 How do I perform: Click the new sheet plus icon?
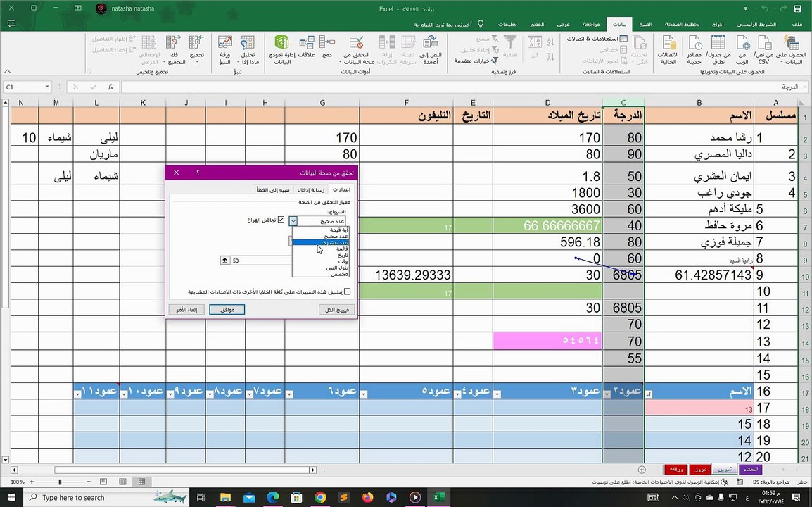(x=642, y=470)
